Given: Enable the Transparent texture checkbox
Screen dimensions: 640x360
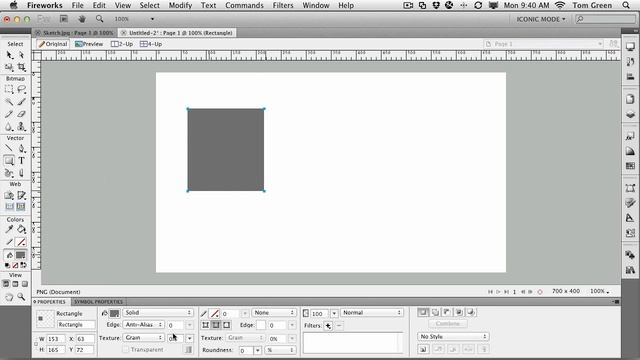Looking at the screenshot, I should [x=126, y=350].
